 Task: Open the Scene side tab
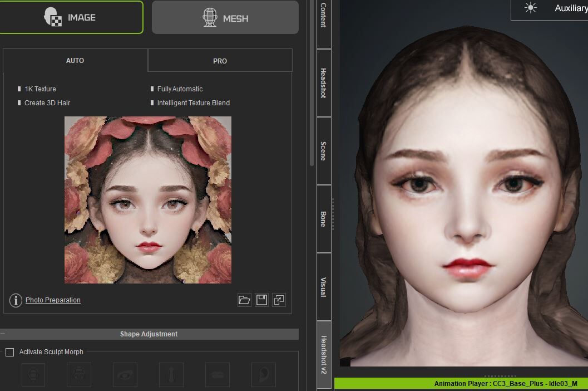[324, 151]
